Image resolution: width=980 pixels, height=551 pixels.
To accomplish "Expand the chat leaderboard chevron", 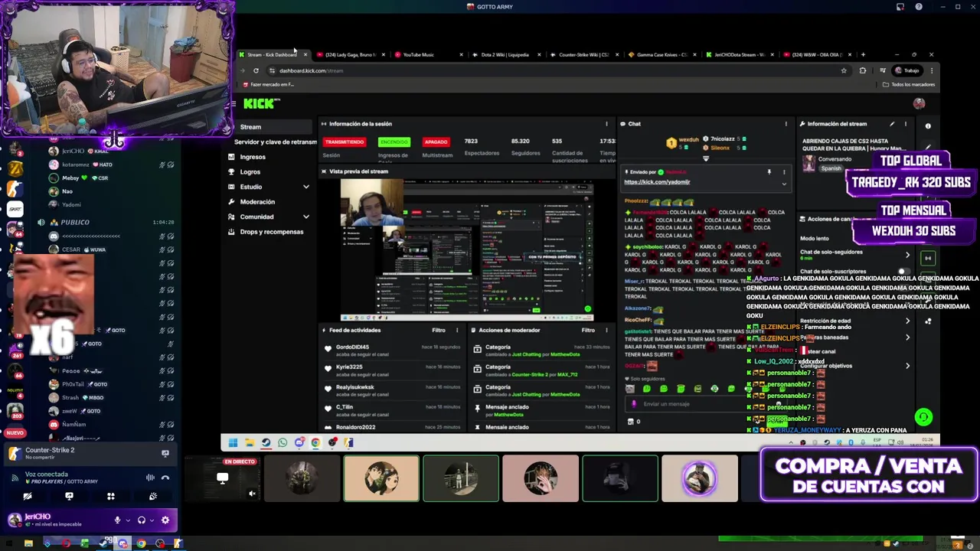I will [705, 158].
